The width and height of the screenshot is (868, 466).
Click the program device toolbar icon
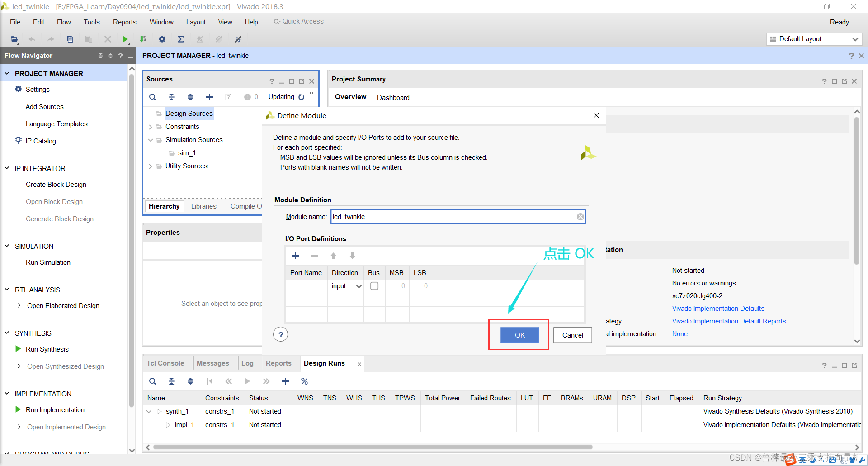(143, 39)
